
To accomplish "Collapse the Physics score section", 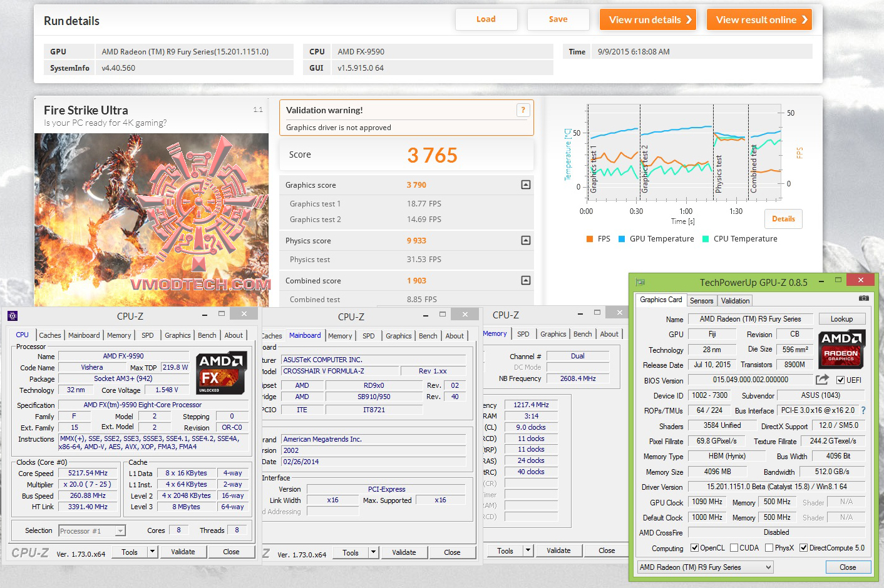I will (x=526, y=240).
